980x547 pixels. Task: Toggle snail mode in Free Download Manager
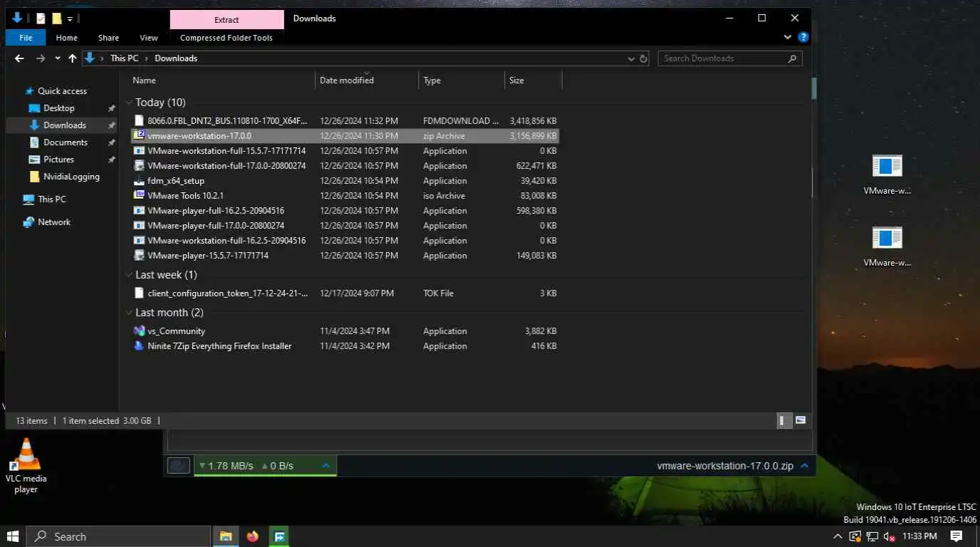tap(179, 466)
